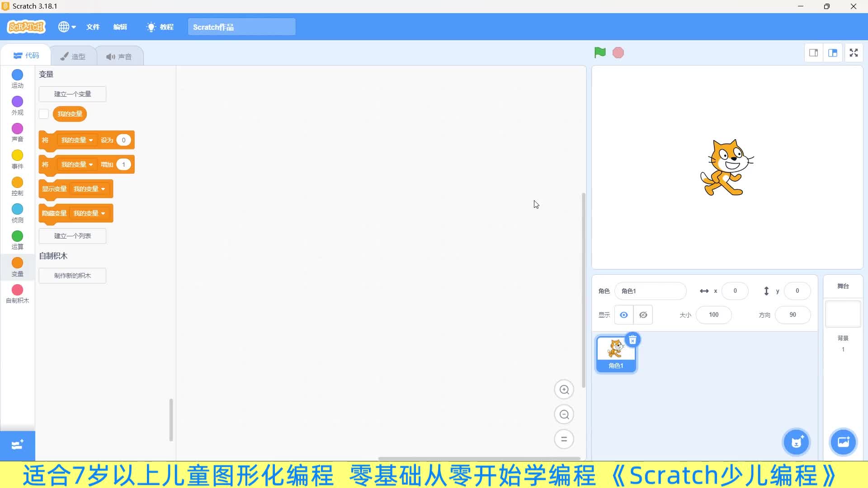Click the 我的变量 reporter block

tap(70, 114)
